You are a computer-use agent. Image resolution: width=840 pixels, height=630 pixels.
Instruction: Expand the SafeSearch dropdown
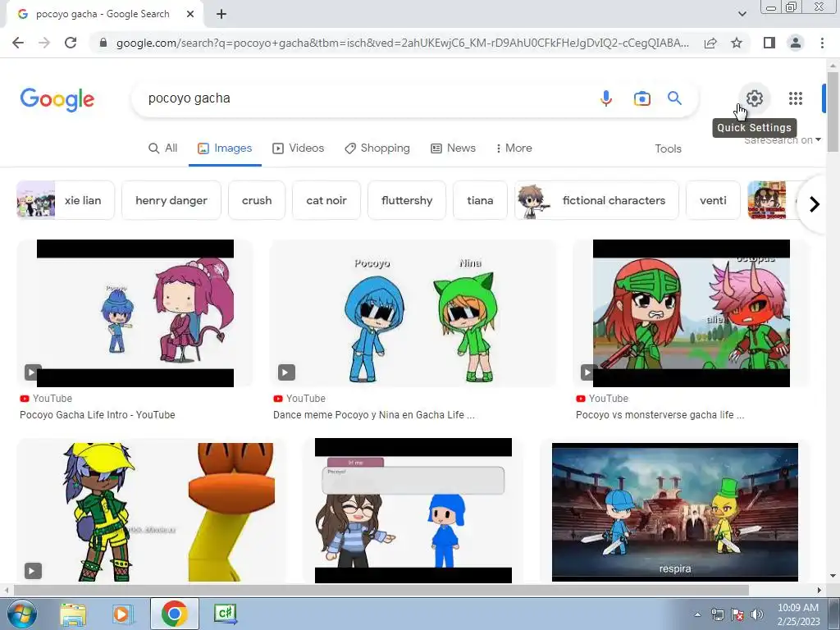(782, 140)
